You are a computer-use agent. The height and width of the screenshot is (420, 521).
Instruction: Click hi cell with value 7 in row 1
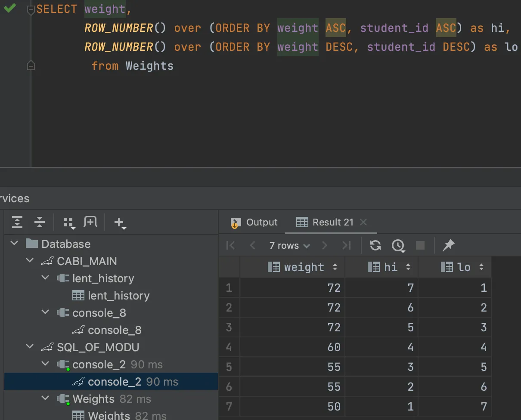(381, 287)
